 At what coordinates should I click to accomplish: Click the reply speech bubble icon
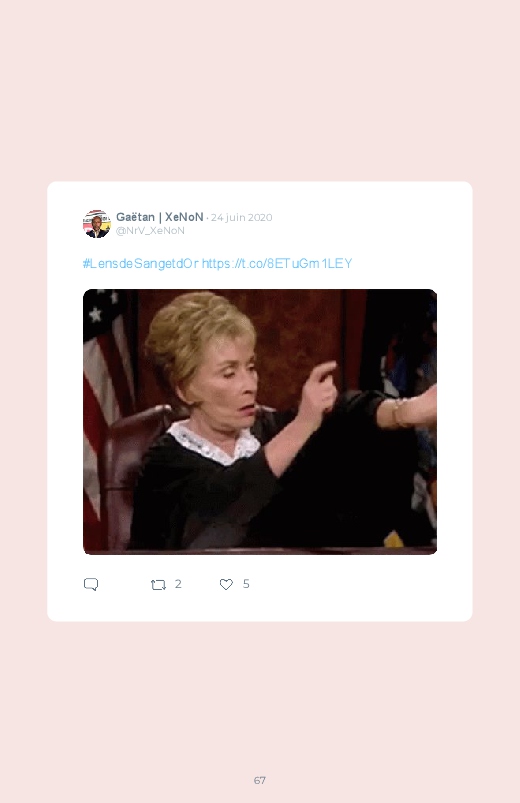pyautogui.click(x=91, y=584)
